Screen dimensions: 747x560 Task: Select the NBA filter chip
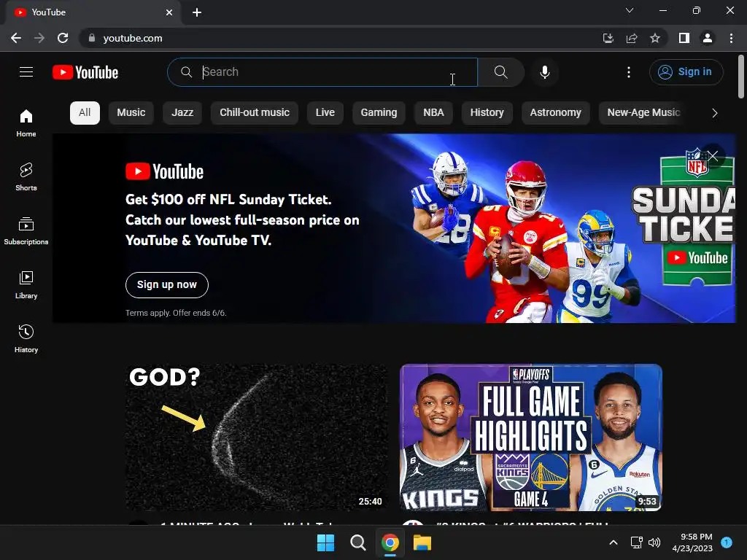[x=433, y=113]
